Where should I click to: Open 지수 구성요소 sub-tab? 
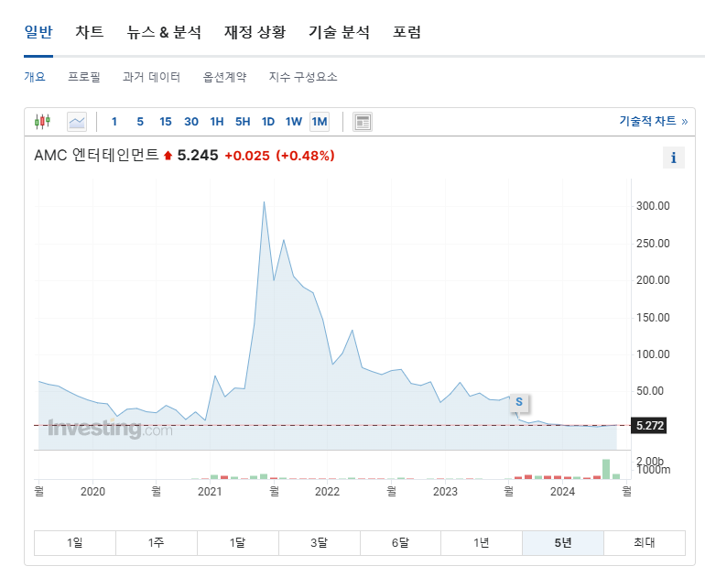coord(303,77)
